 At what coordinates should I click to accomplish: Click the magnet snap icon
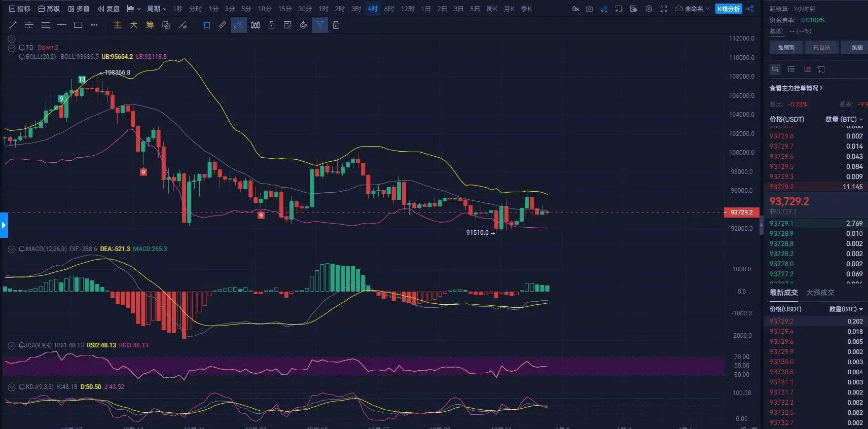click(x=304, y=25)
